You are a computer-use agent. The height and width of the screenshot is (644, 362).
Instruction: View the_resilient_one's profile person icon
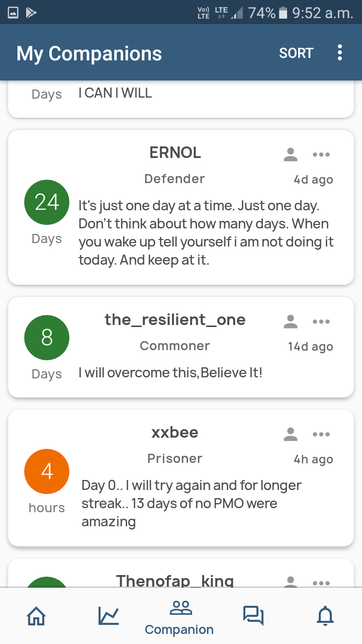[291, 321]
